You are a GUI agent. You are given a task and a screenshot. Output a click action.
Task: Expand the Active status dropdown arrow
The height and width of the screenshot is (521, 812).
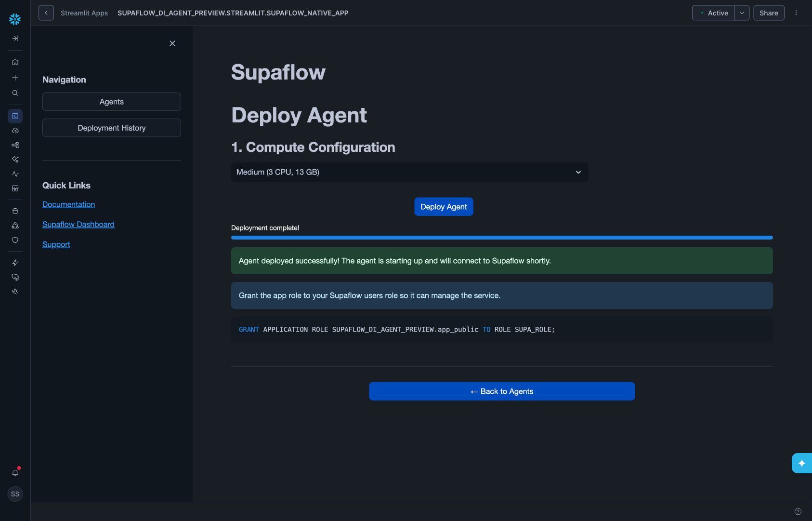point(742,13)
